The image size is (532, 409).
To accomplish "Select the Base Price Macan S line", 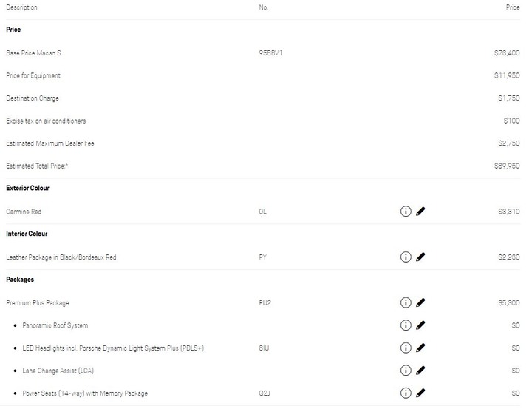I will point(263,53).
